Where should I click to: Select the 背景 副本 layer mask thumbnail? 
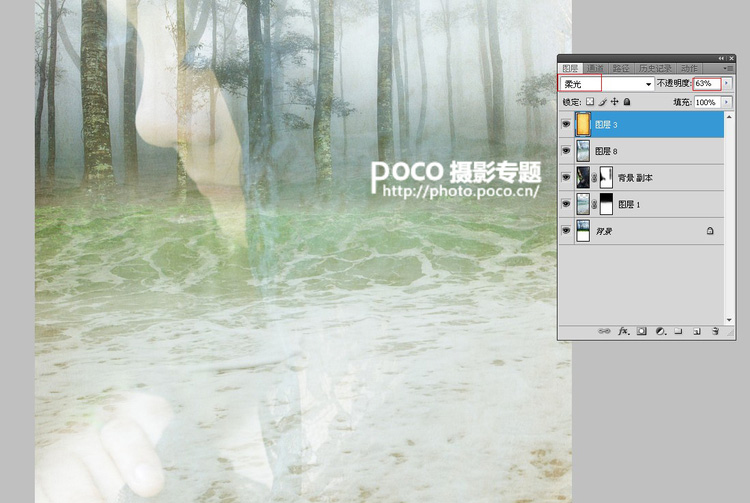tap(606, 177)
